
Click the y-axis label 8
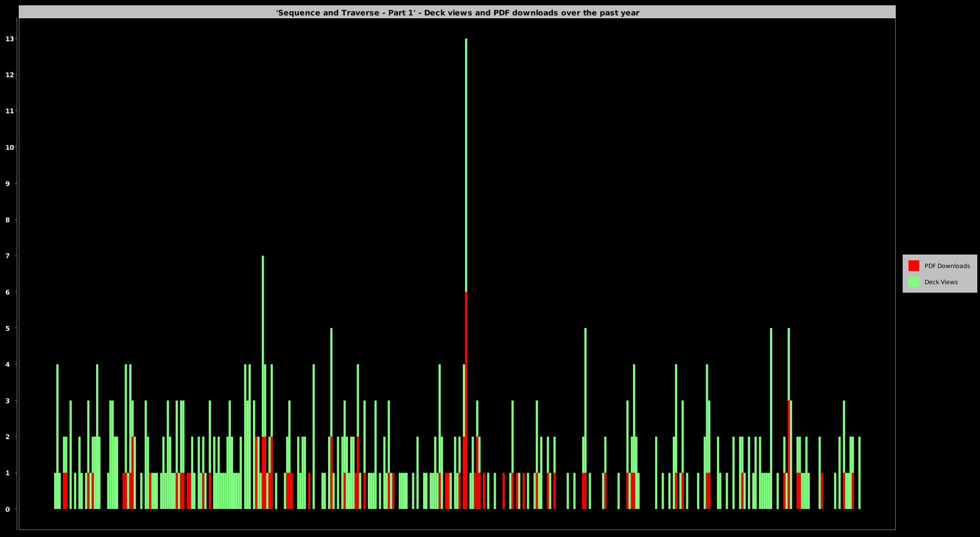pos(8,220)
